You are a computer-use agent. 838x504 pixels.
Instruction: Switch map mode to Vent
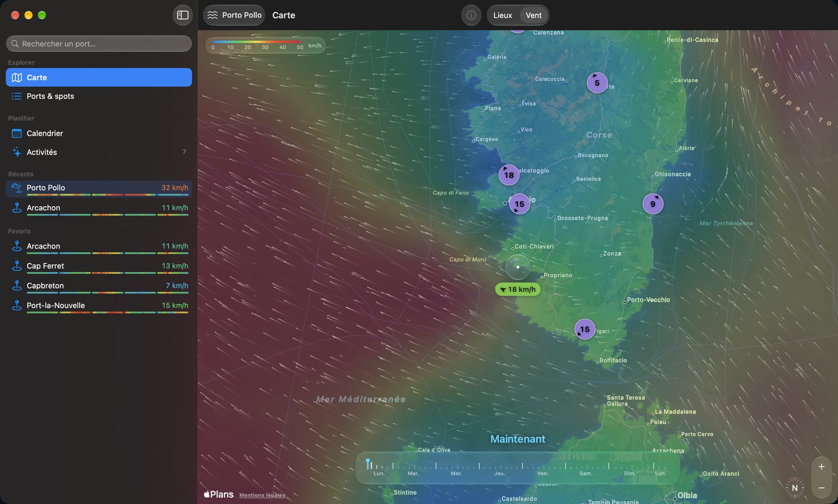pos(534,15)
